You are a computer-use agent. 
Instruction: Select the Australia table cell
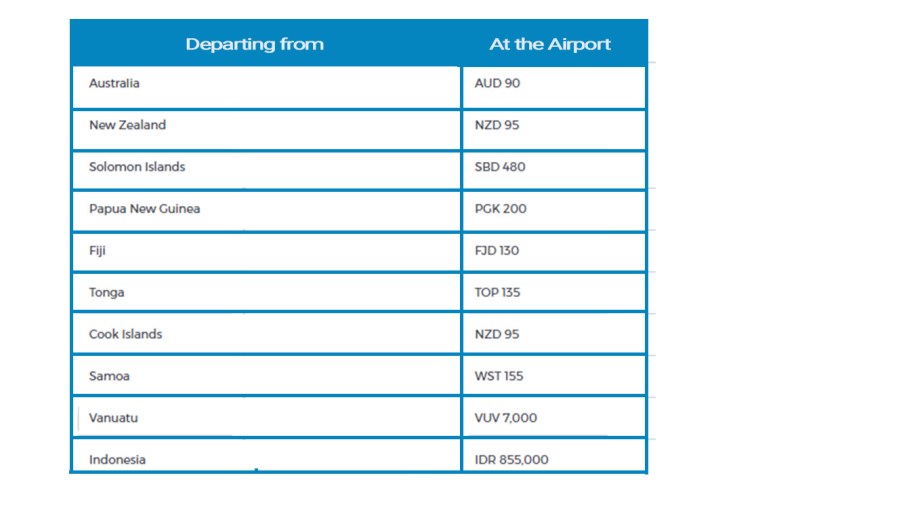pyautogui.click(x=266, y=87)
